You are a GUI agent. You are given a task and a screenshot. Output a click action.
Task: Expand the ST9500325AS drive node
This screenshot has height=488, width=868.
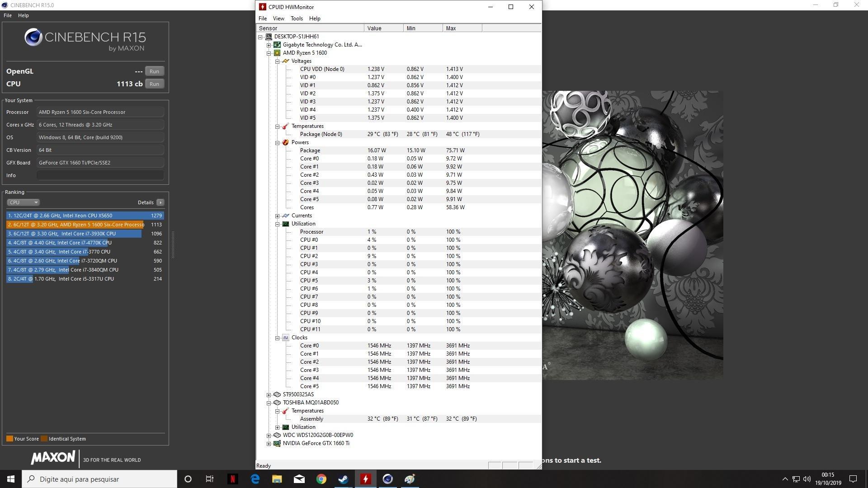pyautogui.click(x=269, y=395)
